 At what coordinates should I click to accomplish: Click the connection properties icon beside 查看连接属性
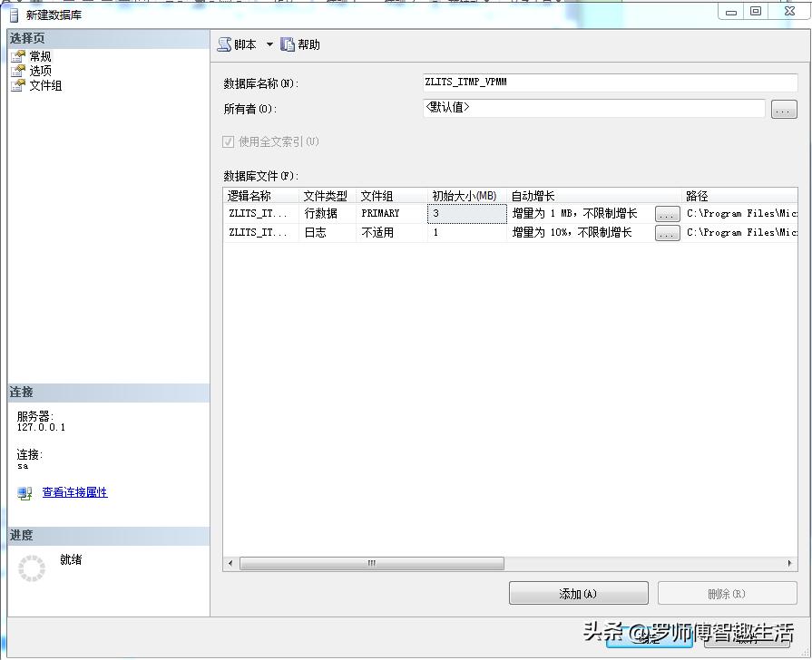coord(23,492)
